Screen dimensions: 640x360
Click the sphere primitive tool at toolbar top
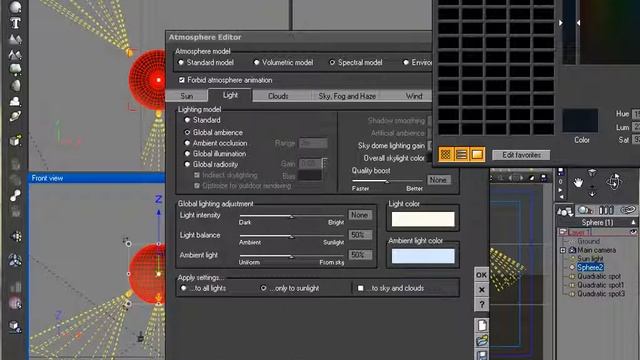(x=16, y=7)
